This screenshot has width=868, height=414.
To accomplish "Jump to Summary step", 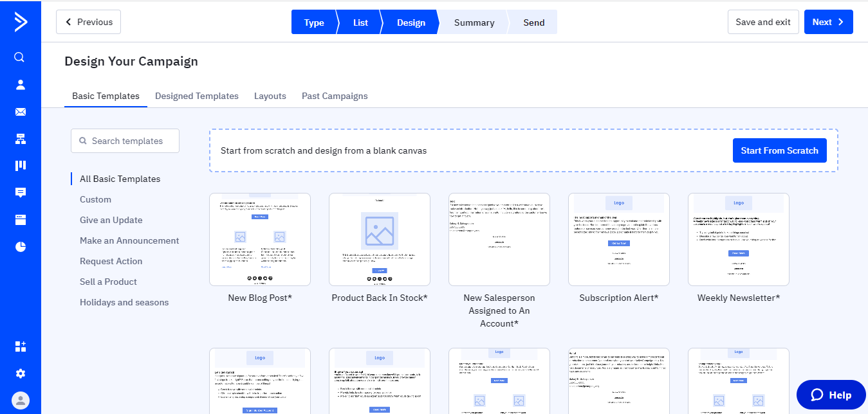I will click(474, 22).
